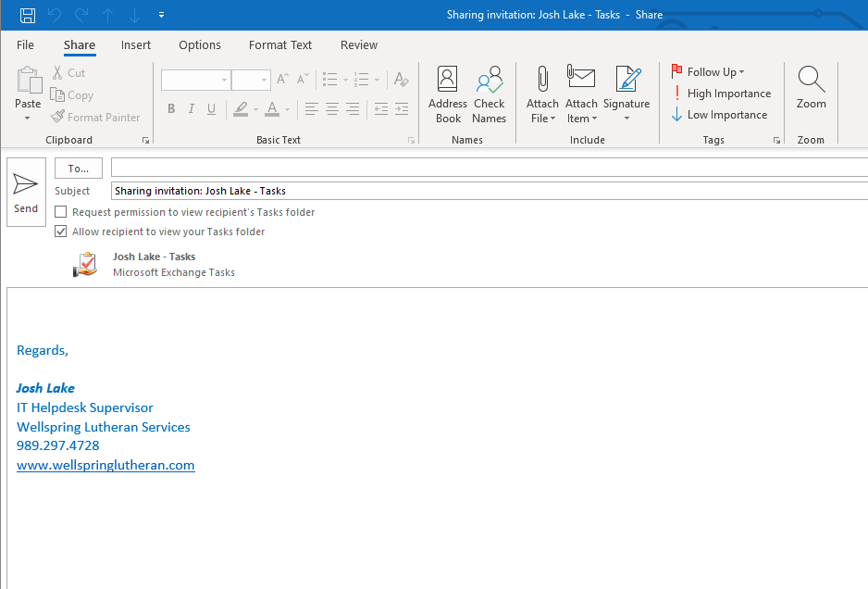This screenshot has height=589, width=868.
Task: Open the www.wellspringlutheran.com link
Action: 105,465
